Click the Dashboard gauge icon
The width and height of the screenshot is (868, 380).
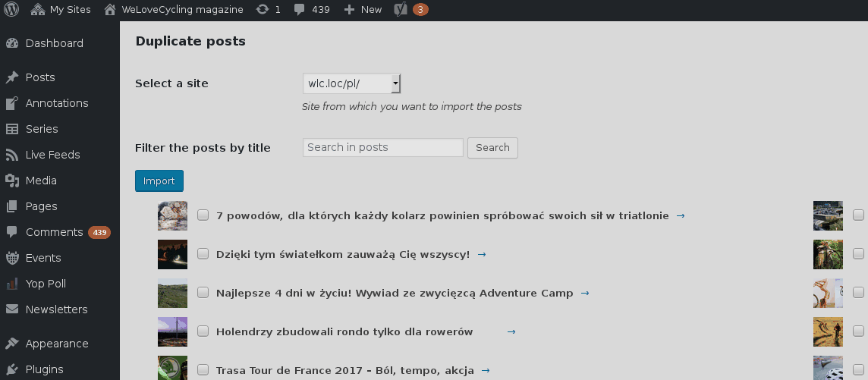pos(12,43)
